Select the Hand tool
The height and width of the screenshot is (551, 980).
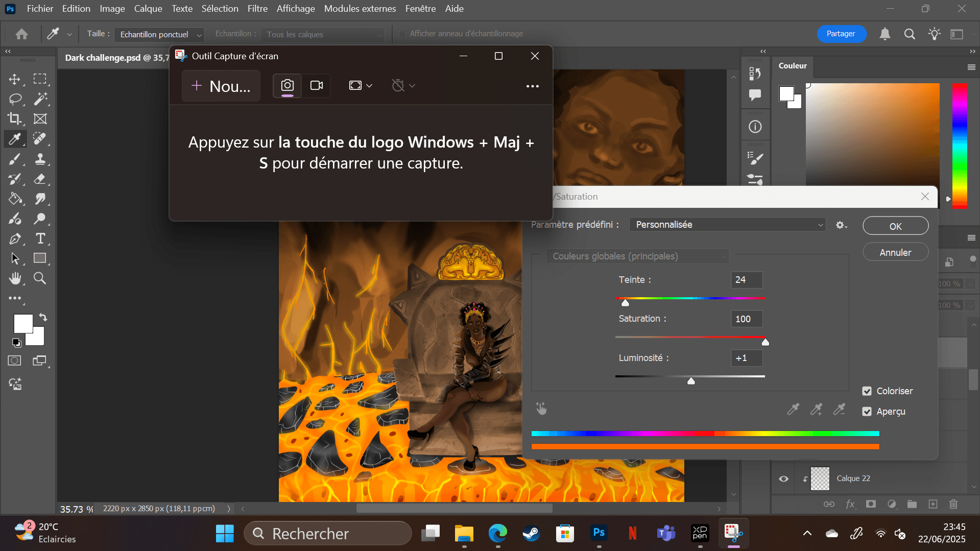point(15,278)
